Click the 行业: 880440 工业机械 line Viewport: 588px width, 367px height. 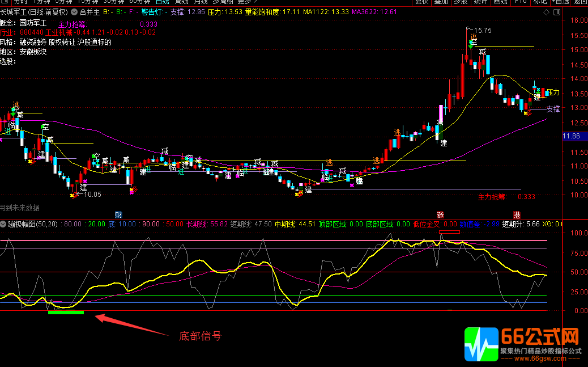(36, 32)
